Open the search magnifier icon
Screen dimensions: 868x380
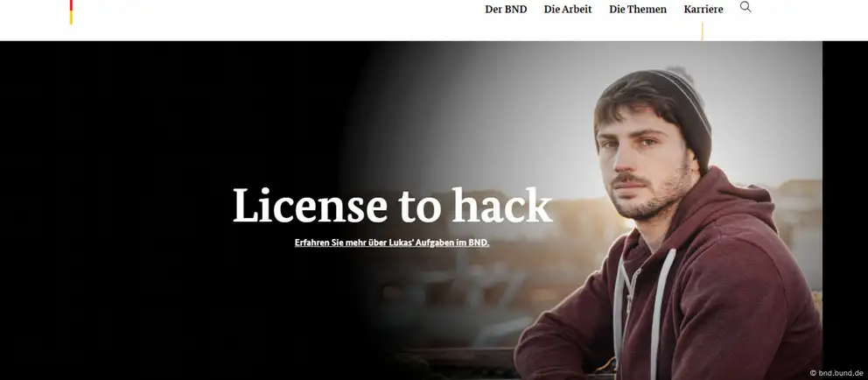click(745, 7)
